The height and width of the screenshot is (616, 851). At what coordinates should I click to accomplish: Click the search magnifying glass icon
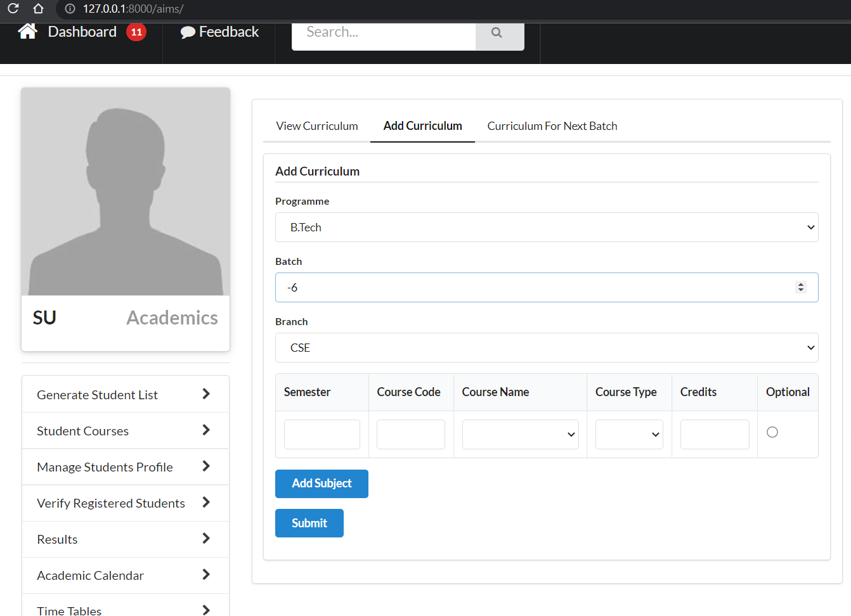click(497, 32)
